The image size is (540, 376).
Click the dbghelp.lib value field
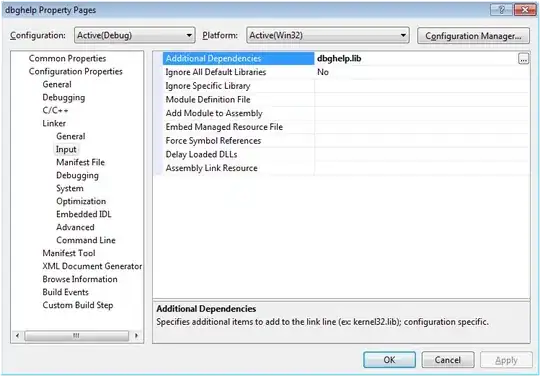click(417, 59)
